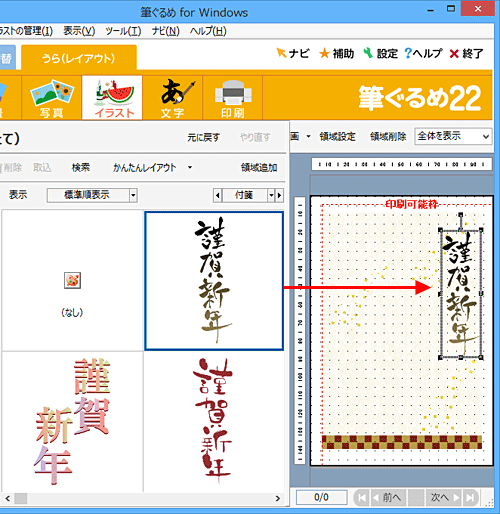The width and height of the screenshot is (500, 514).
Task: Click 領域削除 button
Action: click(x=388, y=136)
